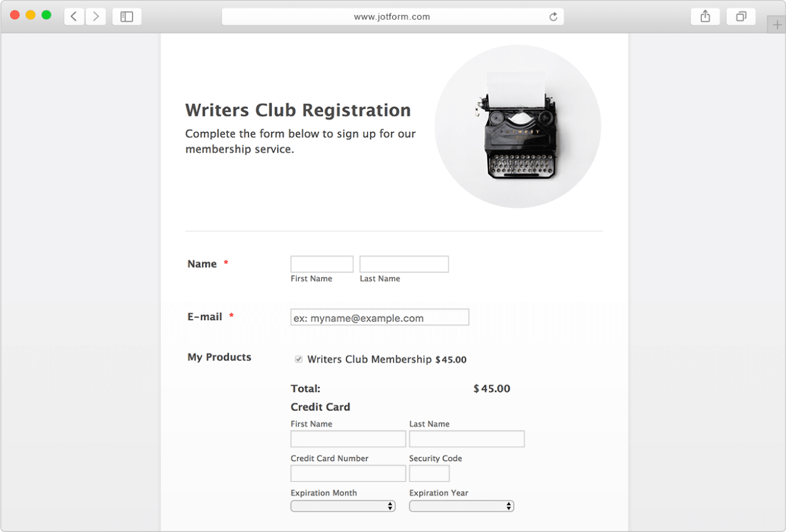786x532 pixels.
Task: Select the Writers Club Registration heading
Action: coord(298,110)
